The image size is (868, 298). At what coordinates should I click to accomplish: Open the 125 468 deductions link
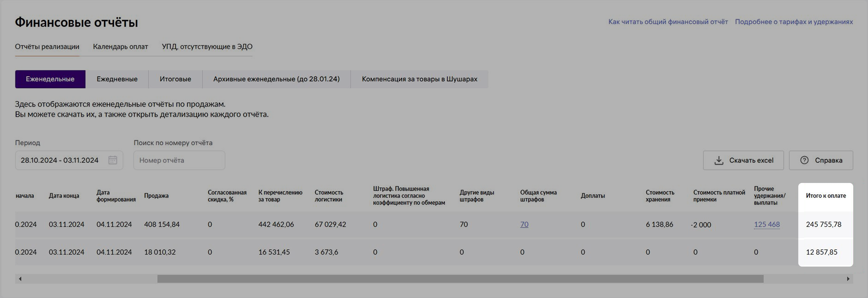[x=767, y=225]
